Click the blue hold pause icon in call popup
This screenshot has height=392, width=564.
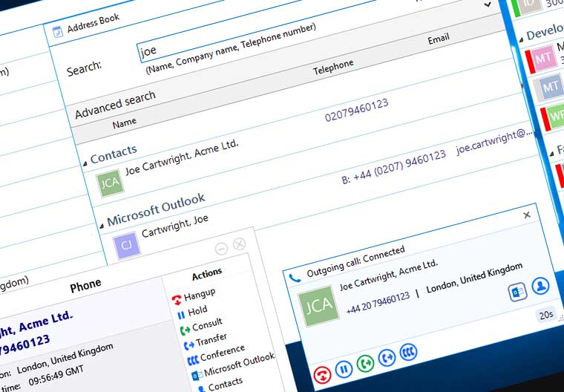pos(344,369)
